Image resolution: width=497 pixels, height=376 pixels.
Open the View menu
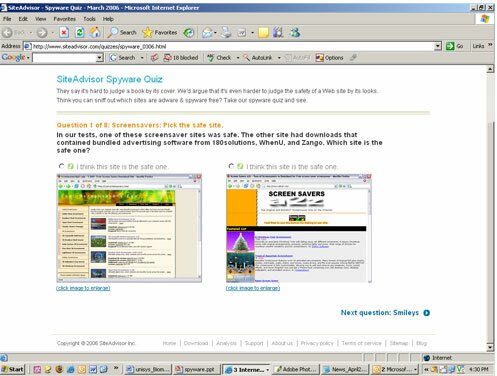pos(41,19)
